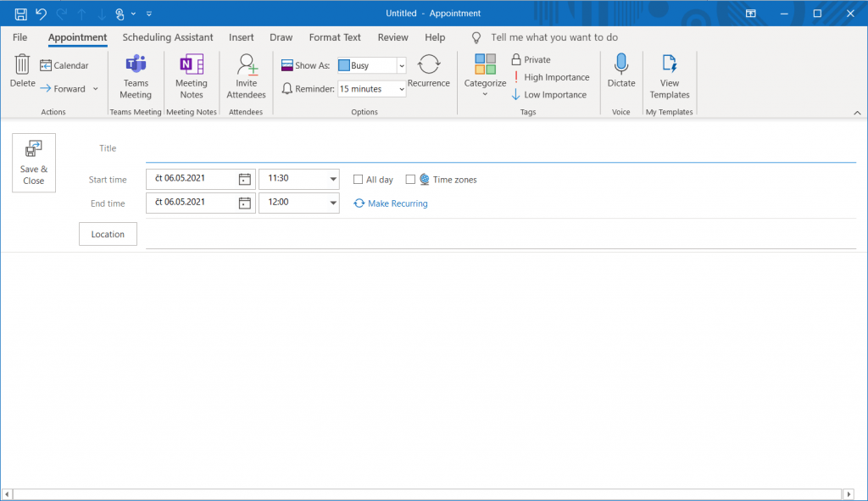Image resolution: width=868 pixels, height=501 pixels.
Task: Enable the All day checkbox
Action: tap(359, 180)
